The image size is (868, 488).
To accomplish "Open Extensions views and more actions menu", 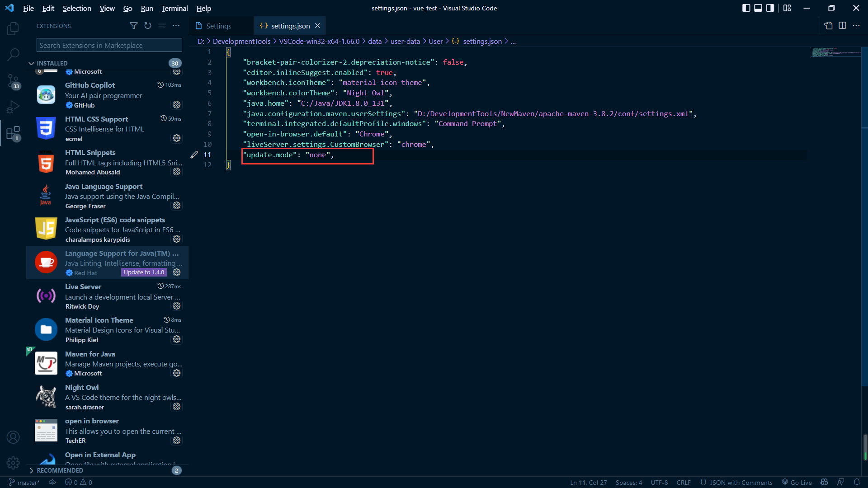I will coord(176,26).
